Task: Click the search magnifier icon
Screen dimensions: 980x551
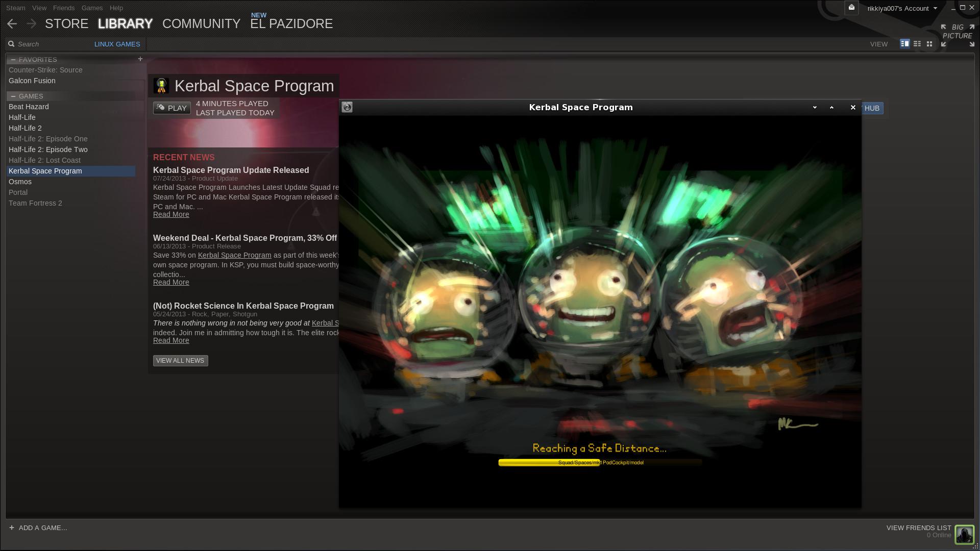Action: (x=11, y=44)
